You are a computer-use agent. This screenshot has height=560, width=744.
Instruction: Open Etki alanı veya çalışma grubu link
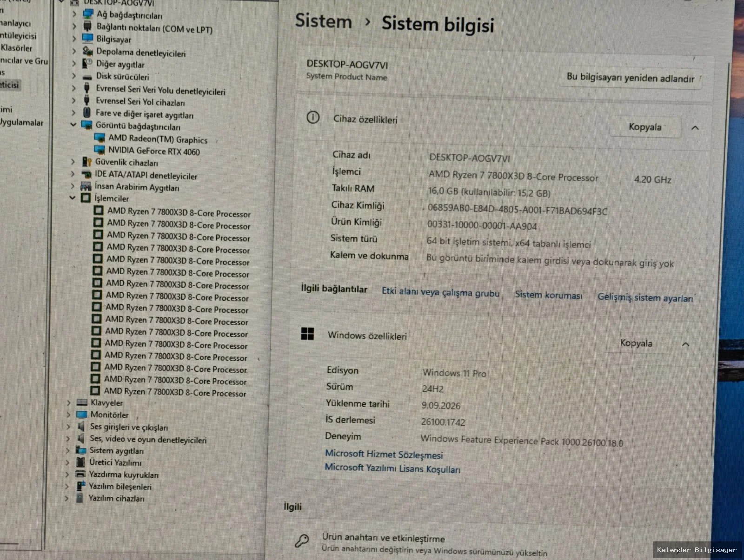coord(441,292)
